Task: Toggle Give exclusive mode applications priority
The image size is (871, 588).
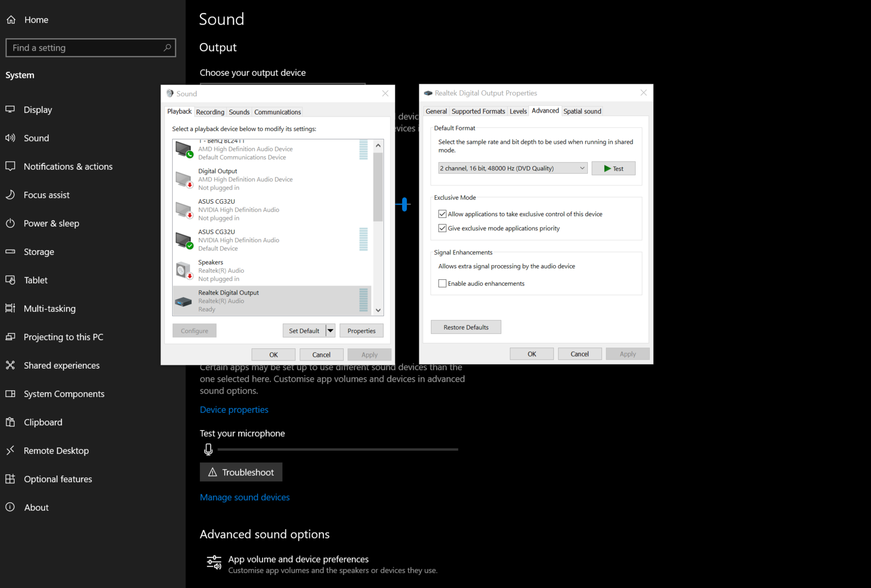Action: (x=442, y=228)
